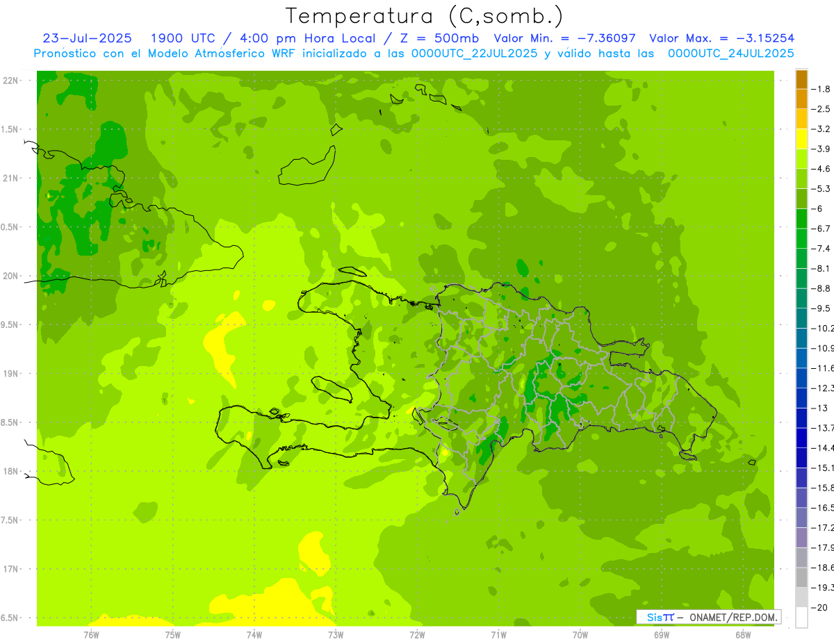834x644 pixels.
Task: Click the 76W longitude axis label
Action: pos(91,634)
